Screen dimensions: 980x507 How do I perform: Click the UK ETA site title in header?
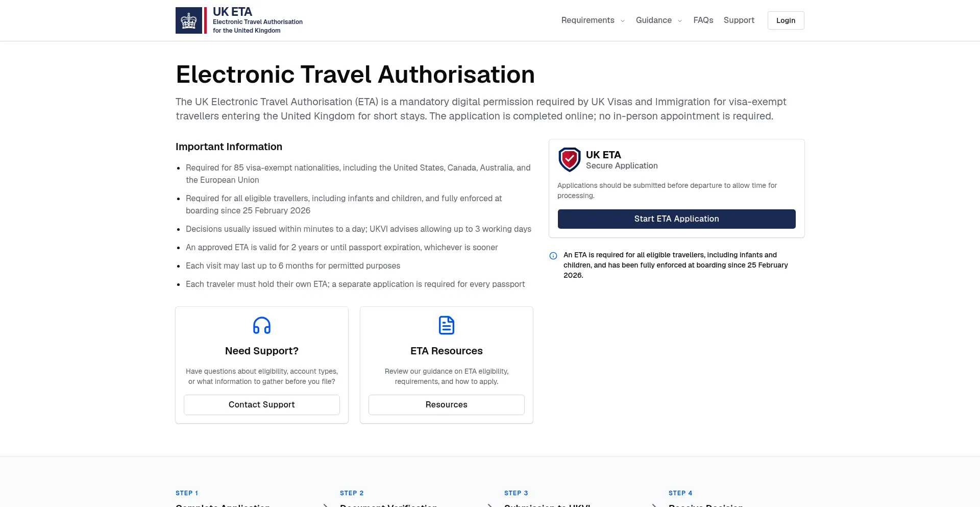click(232, 12)
